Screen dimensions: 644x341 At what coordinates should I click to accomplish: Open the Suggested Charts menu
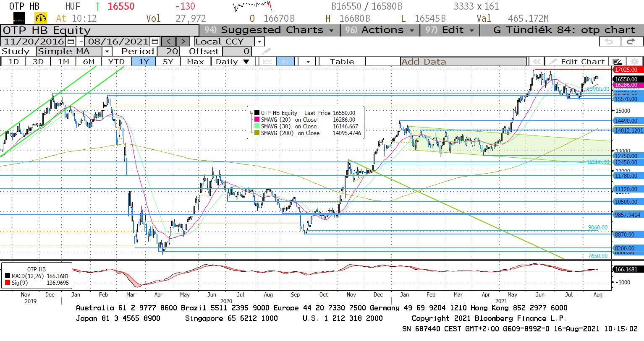pos(269,30)
